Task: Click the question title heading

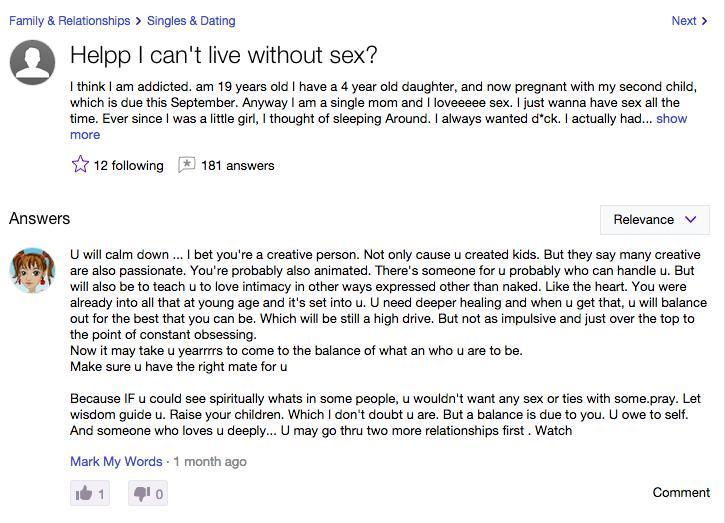Action: [x=223, y=55]
